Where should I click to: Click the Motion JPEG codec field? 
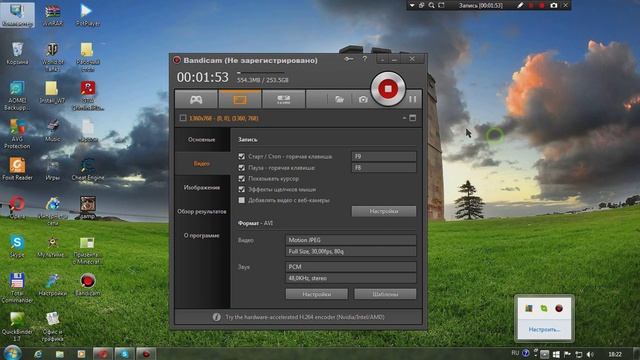[x=351, y=240]
